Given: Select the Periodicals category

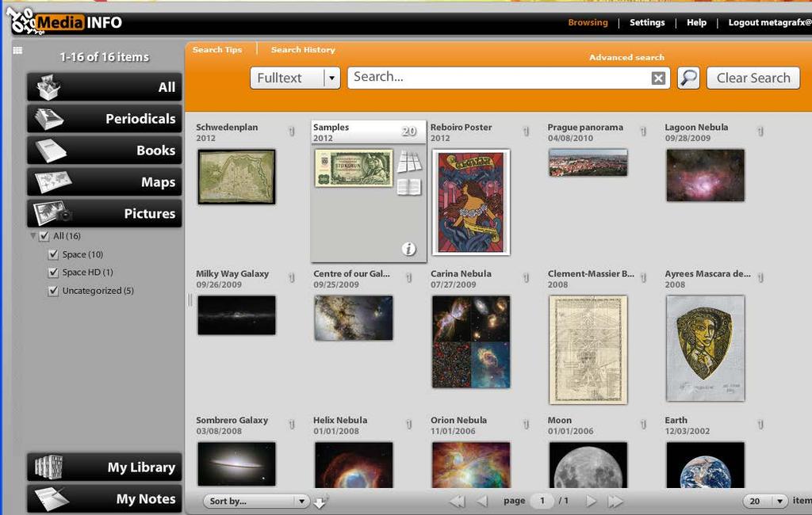Looking at the screenshot, I should 105,119.
